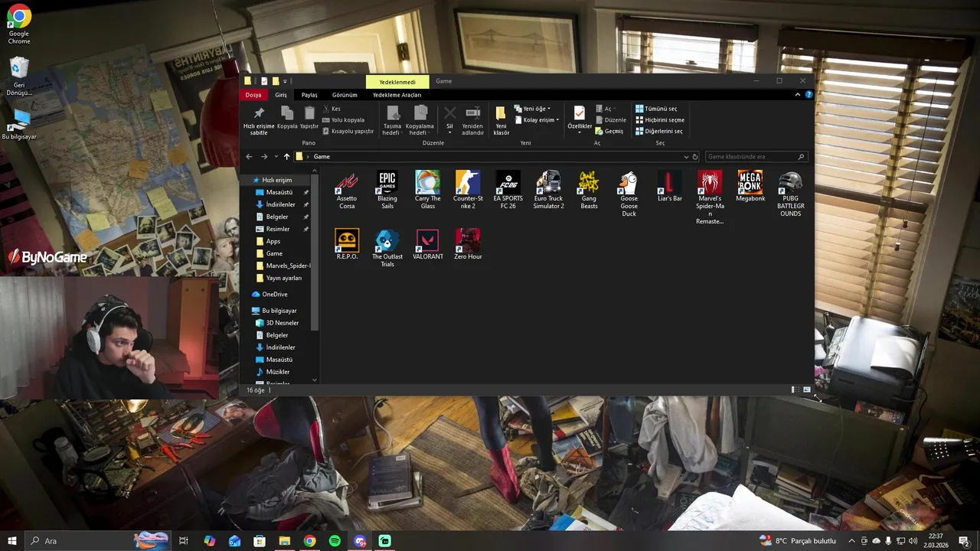Screen dimensions: 980x551
Task: Click Kısayolu yapıştır button
Action: tap(348, 131)
